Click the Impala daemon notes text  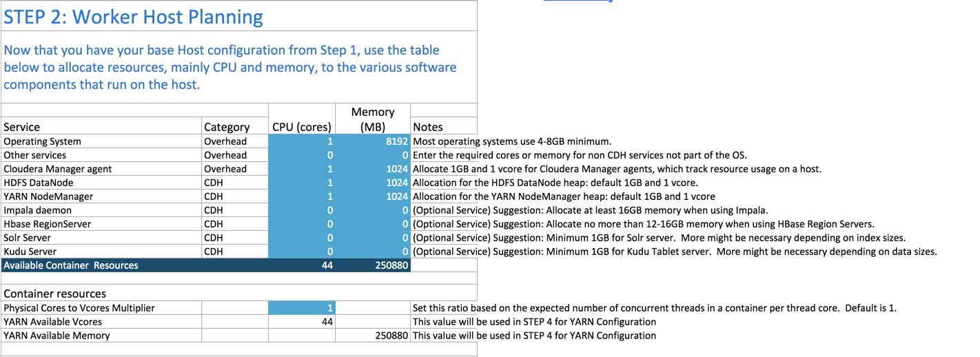tap(590, 210)
